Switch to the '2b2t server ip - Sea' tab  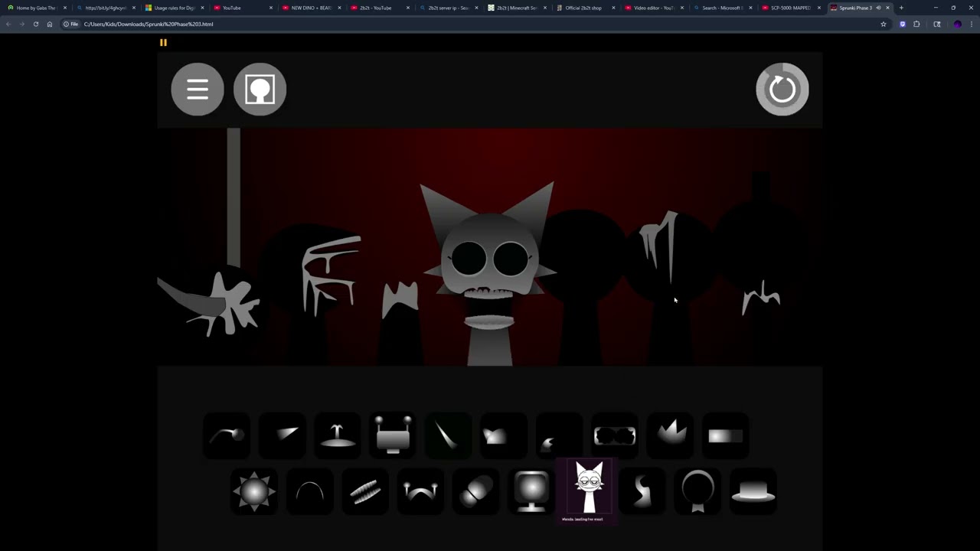click(x=449, y=8)
